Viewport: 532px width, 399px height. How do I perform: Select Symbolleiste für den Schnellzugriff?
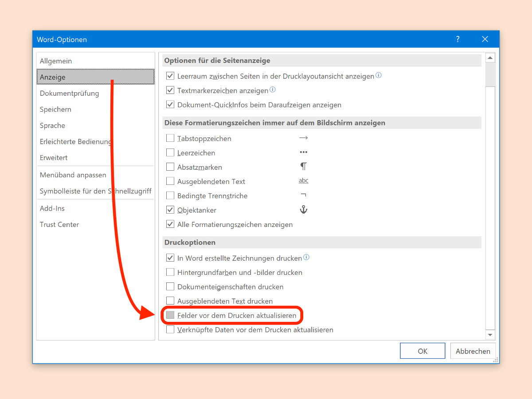[x=95, y=191]
